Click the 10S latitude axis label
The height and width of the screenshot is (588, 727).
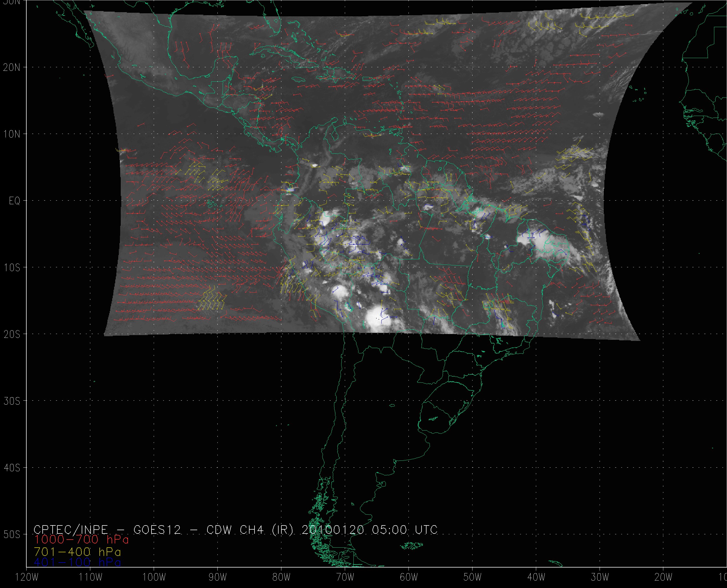click(12, 268)
